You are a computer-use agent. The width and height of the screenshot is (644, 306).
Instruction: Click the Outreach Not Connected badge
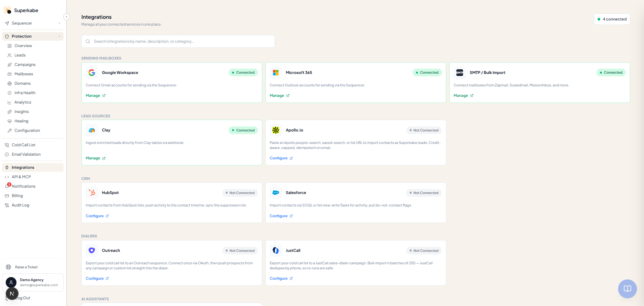(240, 251)
